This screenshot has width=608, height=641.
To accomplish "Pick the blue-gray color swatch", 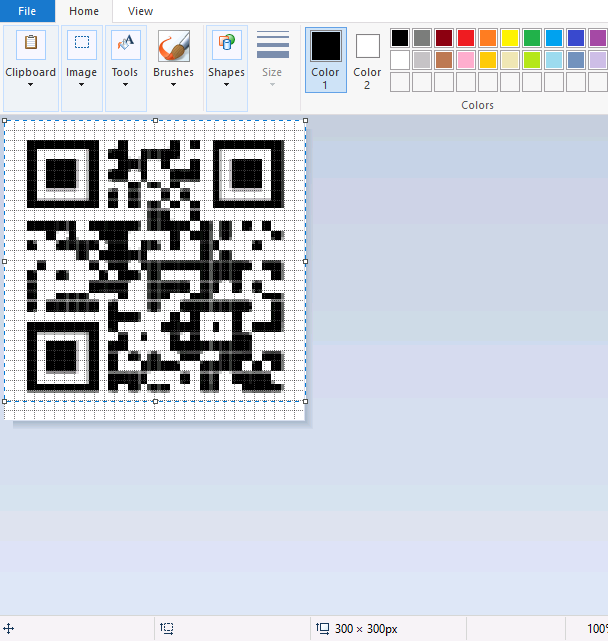I will click(x=576, y=60).
